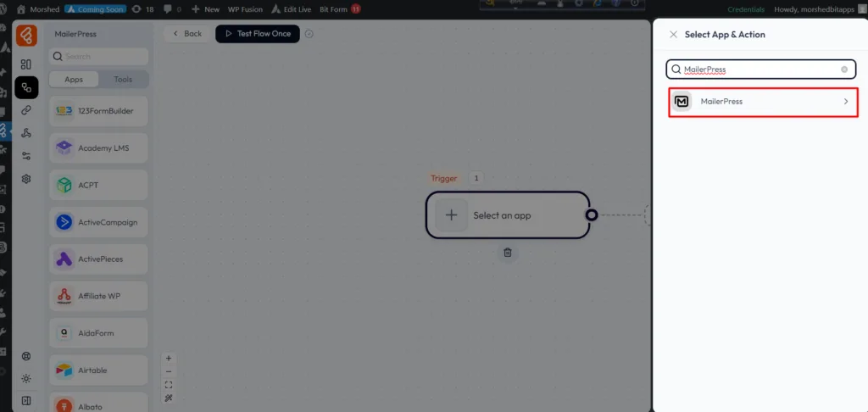
Task: Collapse the sidebar with the bottom panel icon
Action: pyautogui.click(x=26, y=400)
